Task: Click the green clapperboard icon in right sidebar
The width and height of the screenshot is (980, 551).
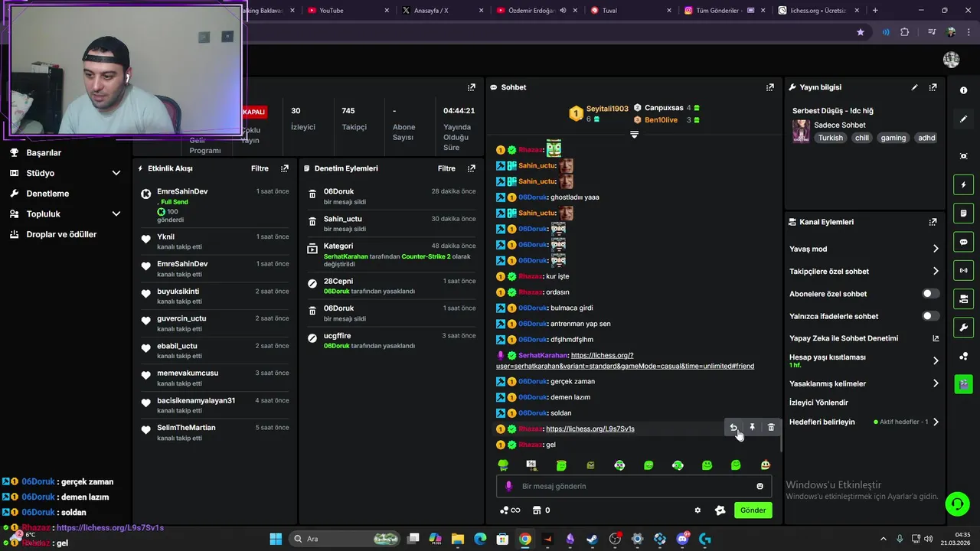Action: coord(963,384)
